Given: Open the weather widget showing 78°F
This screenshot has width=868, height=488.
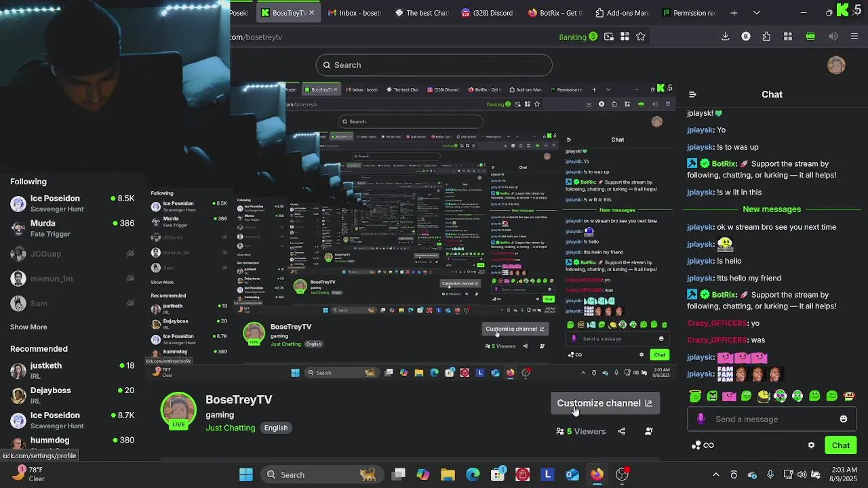Looking at the screenshot, I should click(28, 474).
